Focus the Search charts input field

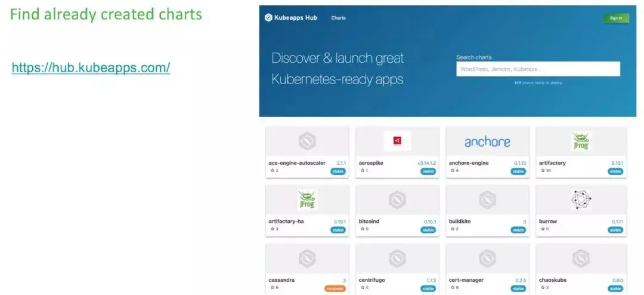point(538,69)
